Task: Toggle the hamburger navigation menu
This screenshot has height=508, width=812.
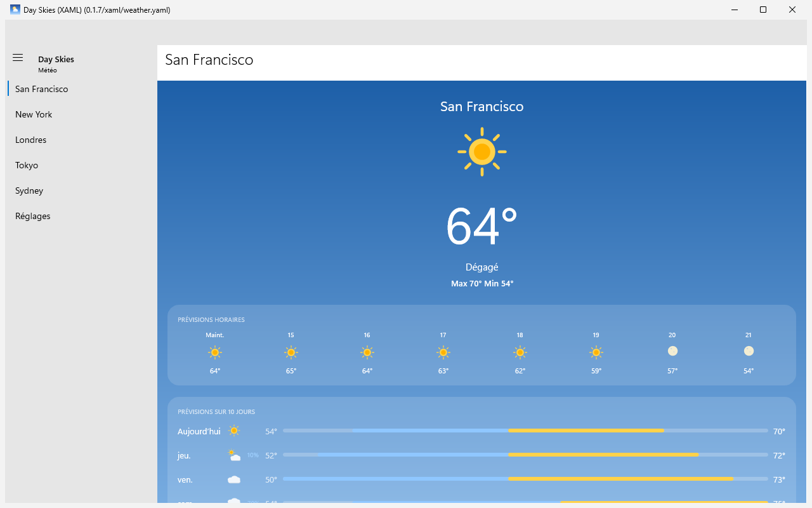Action: pyautogui.click(x=18, y=58)
